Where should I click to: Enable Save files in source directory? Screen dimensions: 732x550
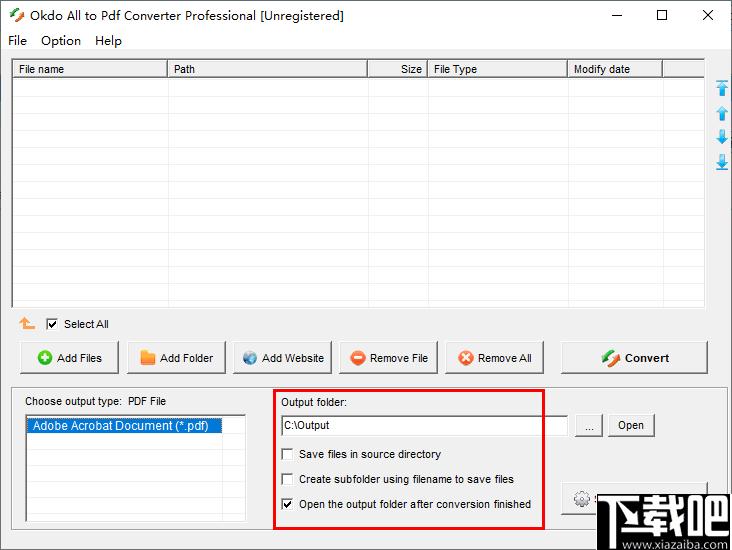pos(288,454)
